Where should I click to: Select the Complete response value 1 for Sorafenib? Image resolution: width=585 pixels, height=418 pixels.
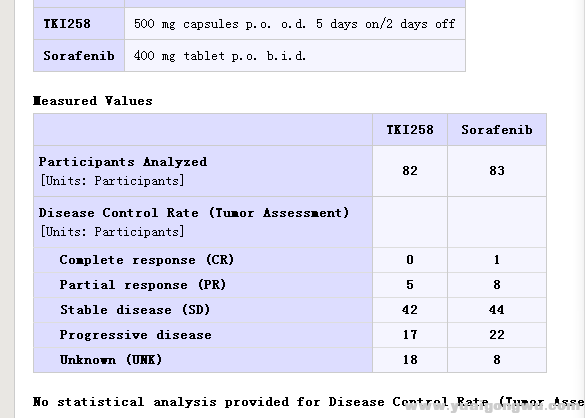[497, 260]
